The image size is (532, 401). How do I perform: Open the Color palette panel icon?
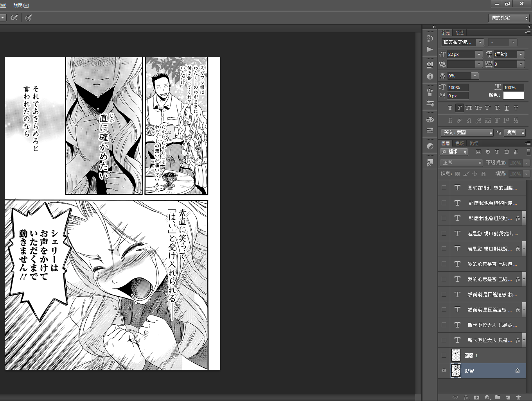click(x=430, y=120)
